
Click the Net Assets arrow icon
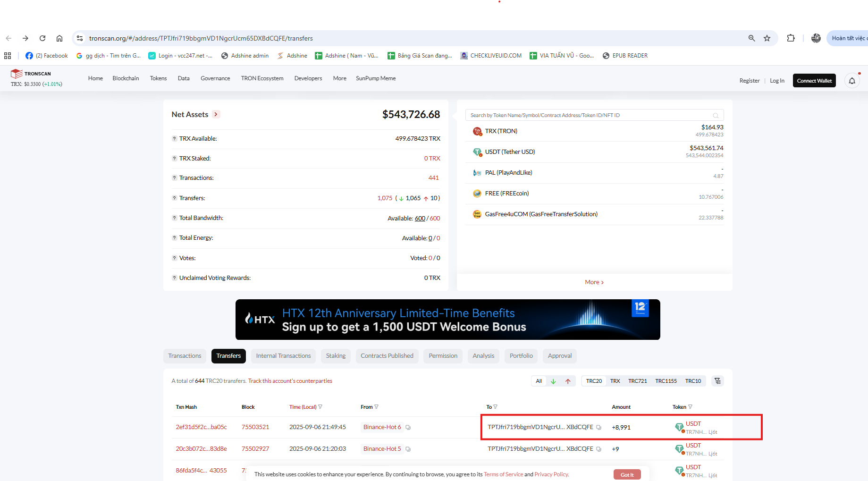pos(216,114)
